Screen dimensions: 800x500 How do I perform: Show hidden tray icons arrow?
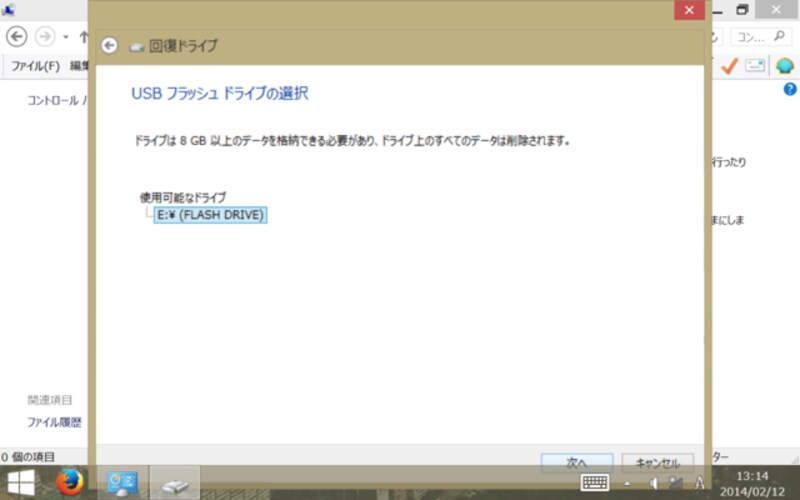(x=627, y=483)
